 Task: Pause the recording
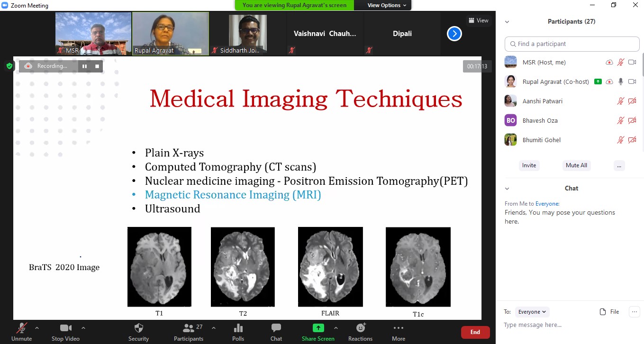pos(84,66)
